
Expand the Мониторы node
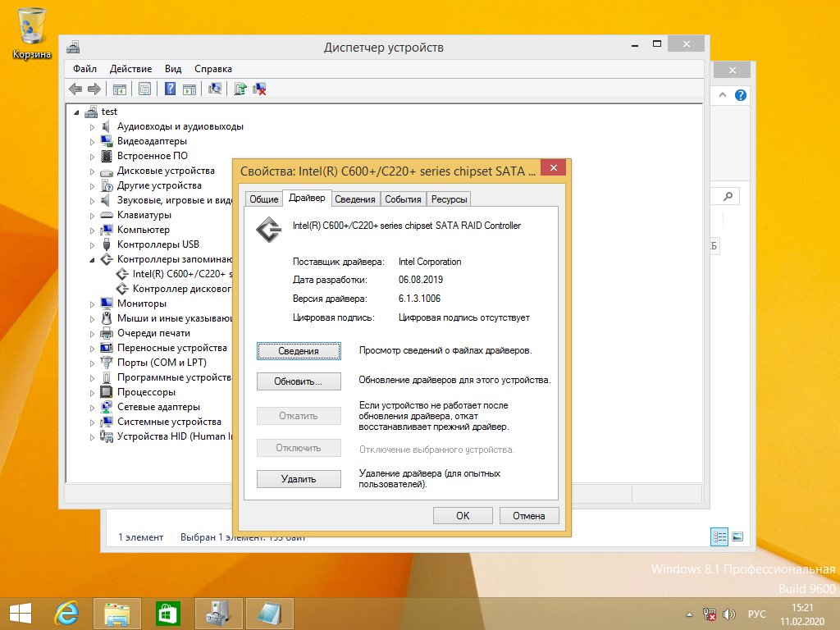click(x=92, y=304)
